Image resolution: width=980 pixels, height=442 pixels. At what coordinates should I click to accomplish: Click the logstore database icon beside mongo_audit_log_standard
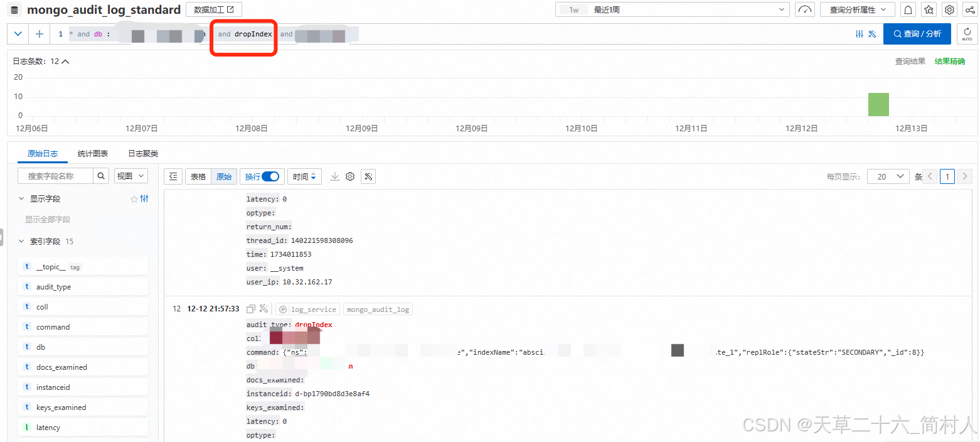pyautogui.click(x=14, y=9)
